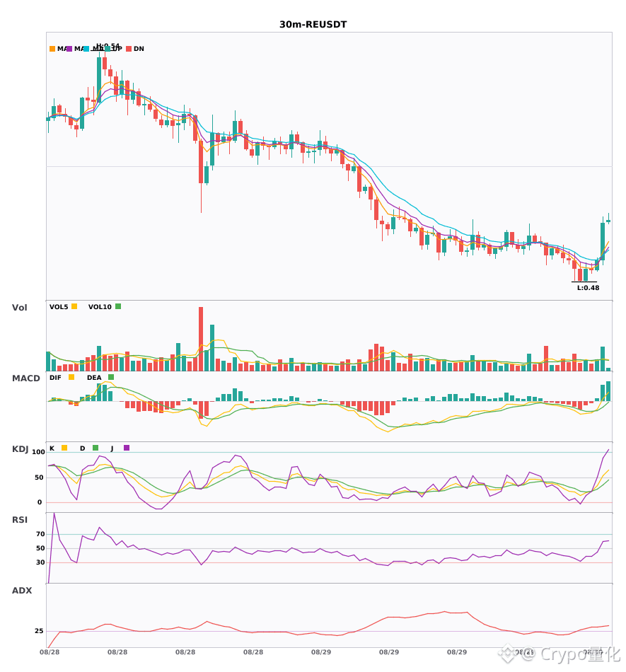
Task: Click the RSI panel label
Action: pos(20,520)
